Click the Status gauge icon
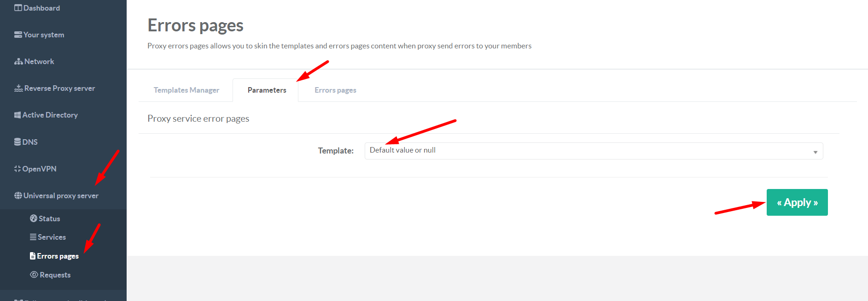The height and width of the screenshot is (301, 868). 34,218
